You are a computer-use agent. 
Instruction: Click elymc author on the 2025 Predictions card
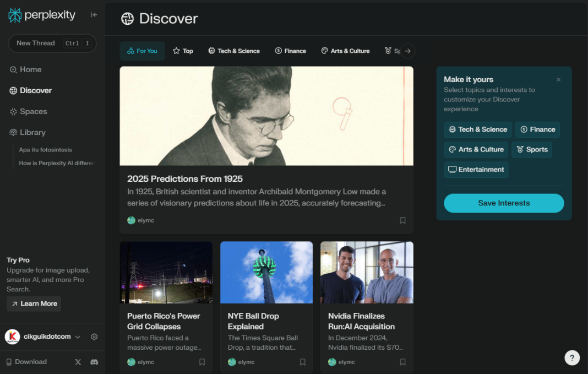click(140, 220)
